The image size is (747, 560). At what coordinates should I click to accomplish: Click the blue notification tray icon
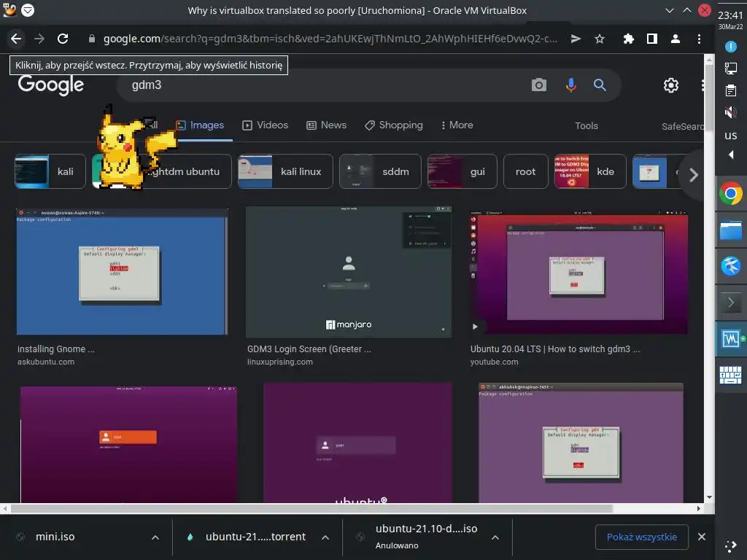[x=730, y=46]
